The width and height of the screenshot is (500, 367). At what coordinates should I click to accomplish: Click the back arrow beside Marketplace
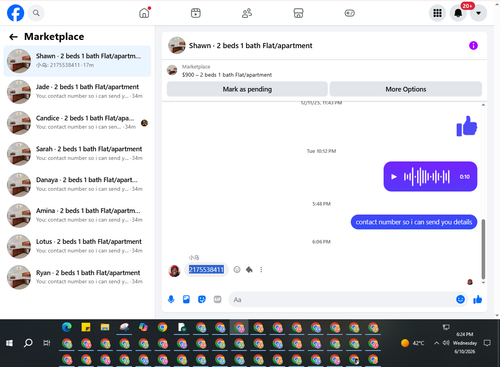pos(13,37)
